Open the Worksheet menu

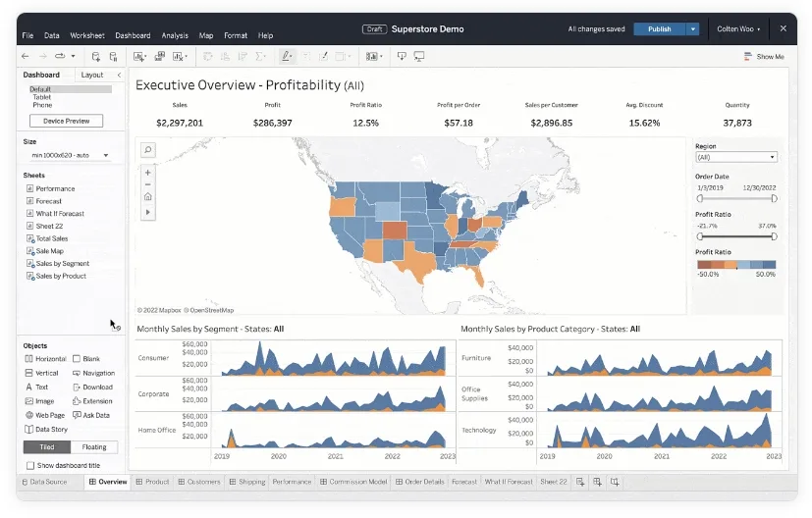click(x=87, y=35)
